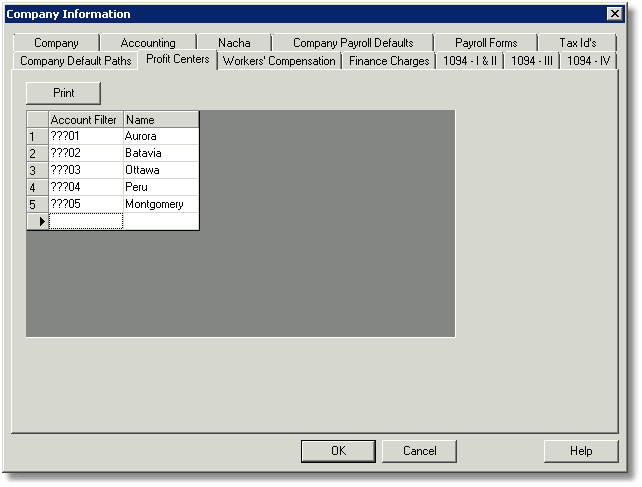Image resolution: width=642 pixels, height=487 pixels.
Task: Click the Print button
Action: pos(63,93)
